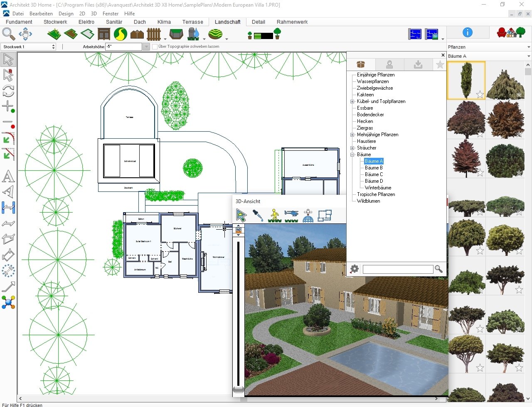The width and height of the screenshot is (532, 407).
Task: Favorite the cypress tree thumbnail star
Action: [480, 95]
